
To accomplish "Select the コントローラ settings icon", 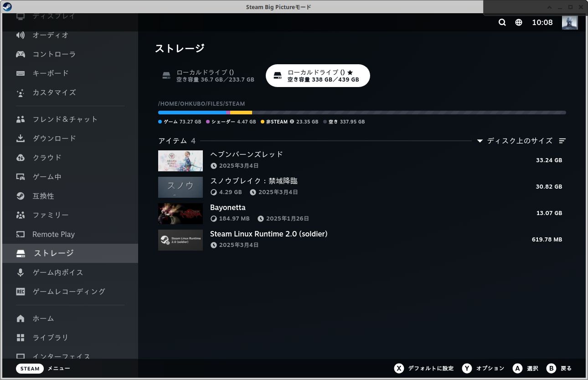I will pyautogui.click(x=20, y=54).
